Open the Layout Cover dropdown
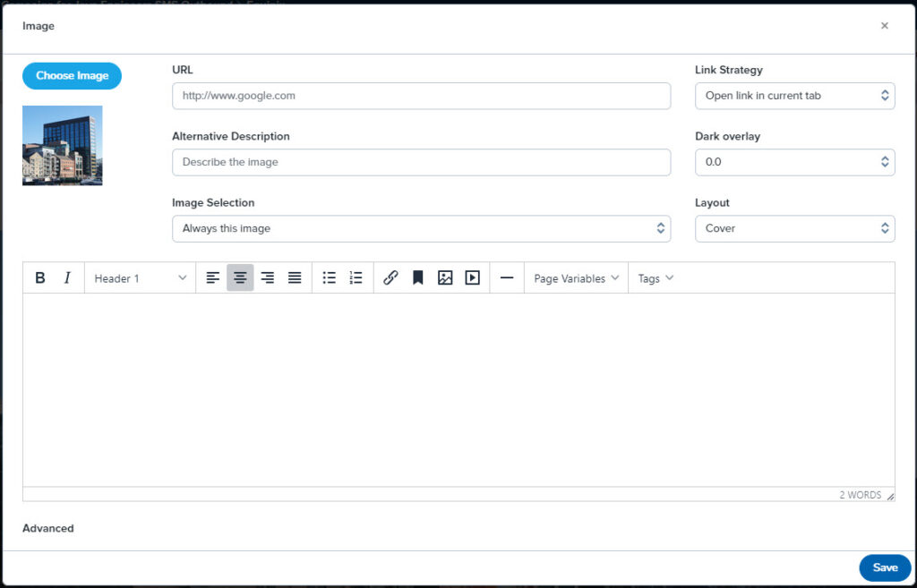 (794, 228)
